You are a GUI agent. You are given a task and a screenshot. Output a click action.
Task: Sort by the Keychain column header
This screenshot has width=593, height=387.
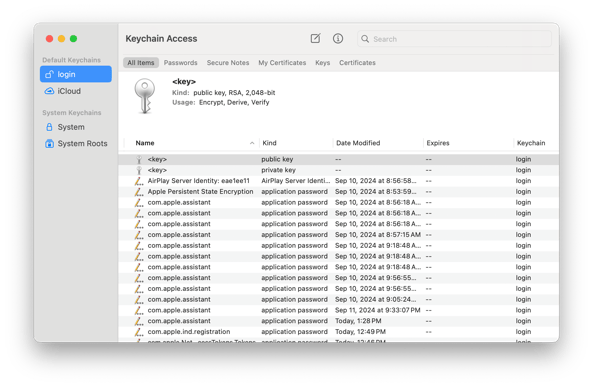click(531, 143)
